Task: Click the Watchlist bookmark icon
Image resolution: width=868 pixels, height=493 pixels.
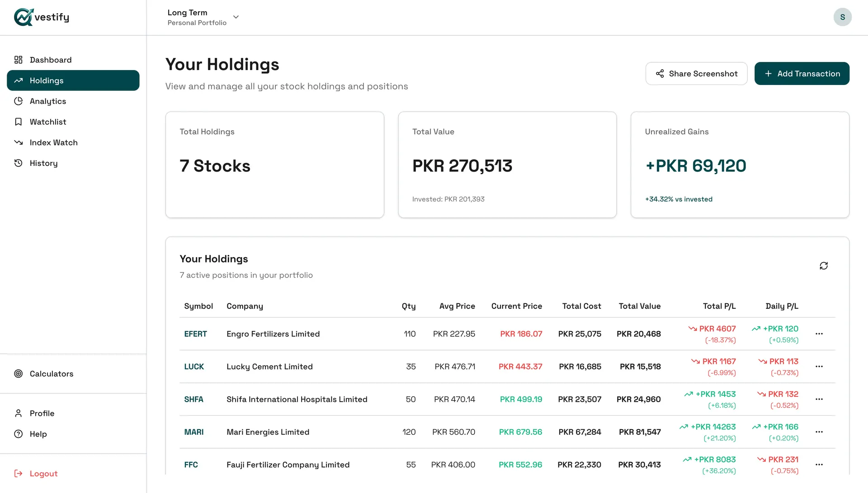Action: pos(19,122)
